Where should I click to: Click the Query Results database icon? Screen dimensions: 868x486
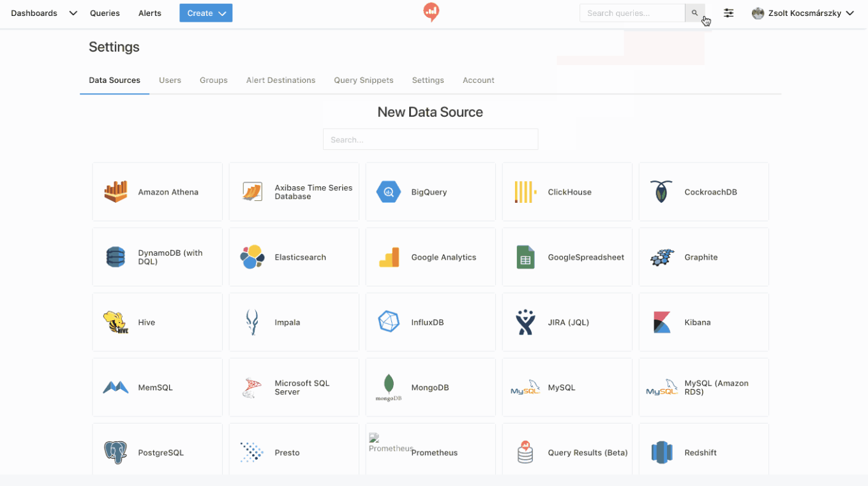tap(525, 452)
